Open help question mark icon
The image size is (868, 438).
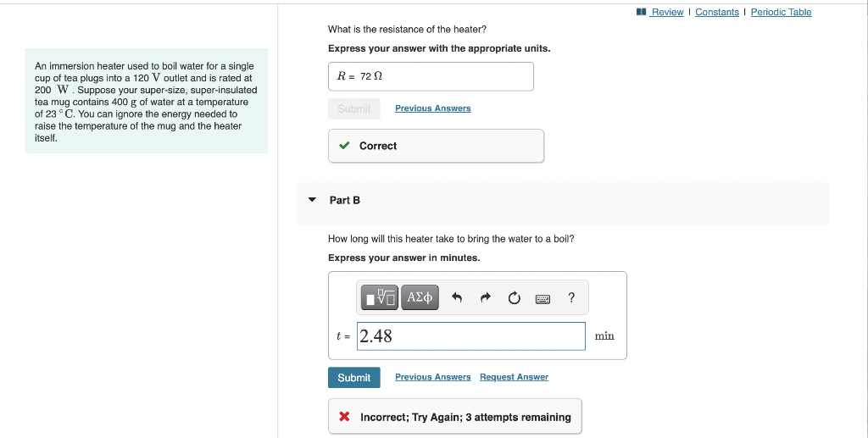pos(571,297)
